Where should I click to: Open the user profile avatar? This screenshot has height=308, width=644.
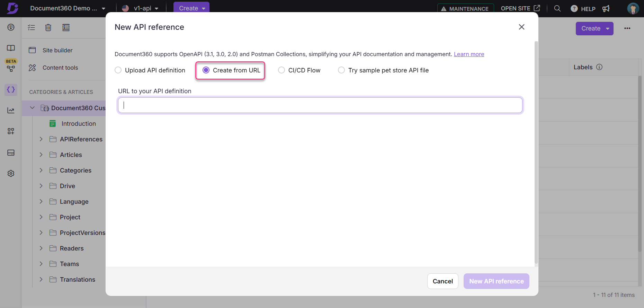tap(633, 9)
